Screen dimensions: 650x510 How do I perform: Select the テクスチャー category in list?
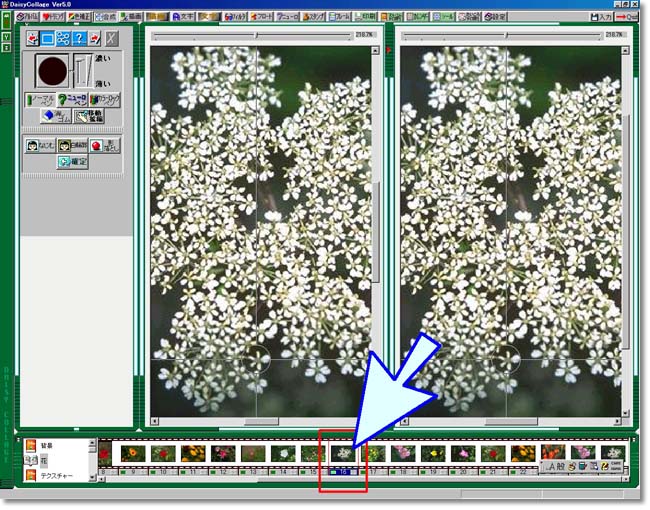pos(57,476)
